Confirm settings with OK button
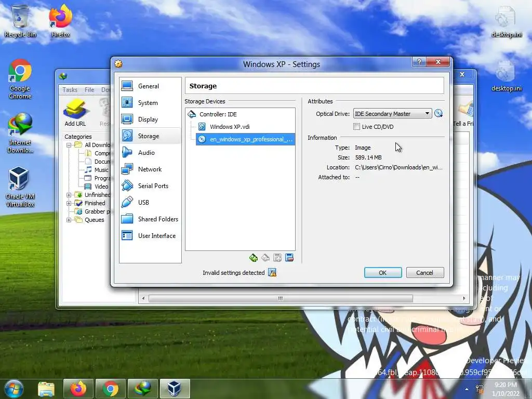The image size is (532, 399). [383, 273]
